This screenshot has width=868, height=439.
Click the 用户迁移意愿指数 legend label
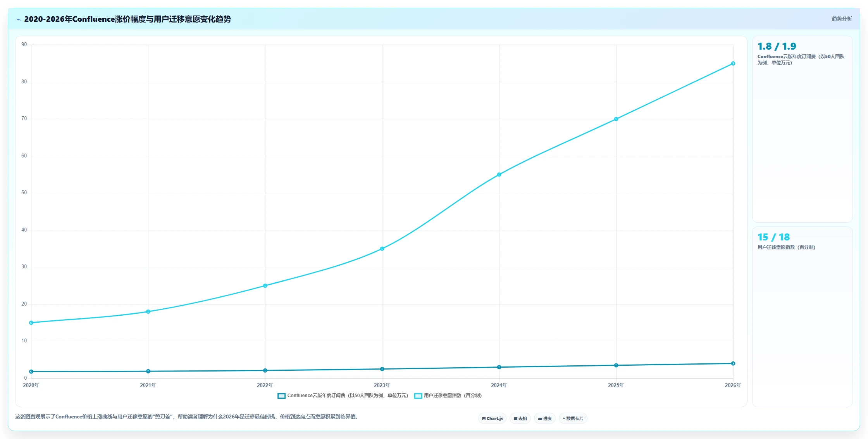click(453, 396)
